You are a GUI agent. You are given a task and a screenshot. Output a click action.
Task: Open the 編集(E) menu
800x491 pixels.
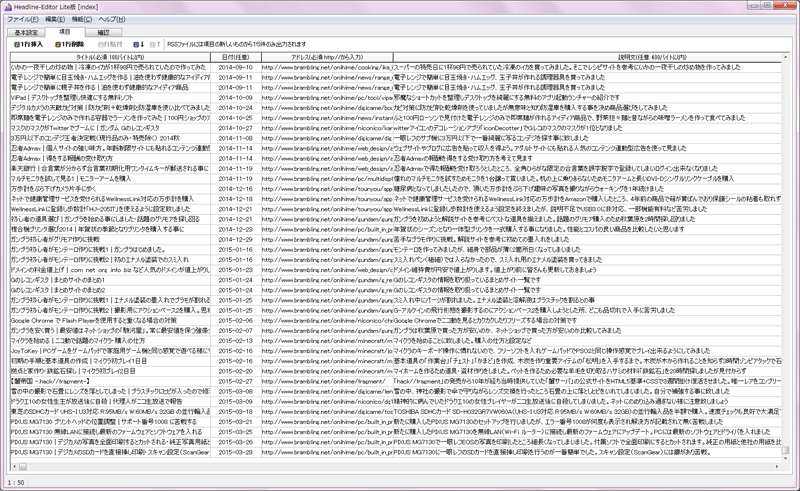[x=61, y=19]
